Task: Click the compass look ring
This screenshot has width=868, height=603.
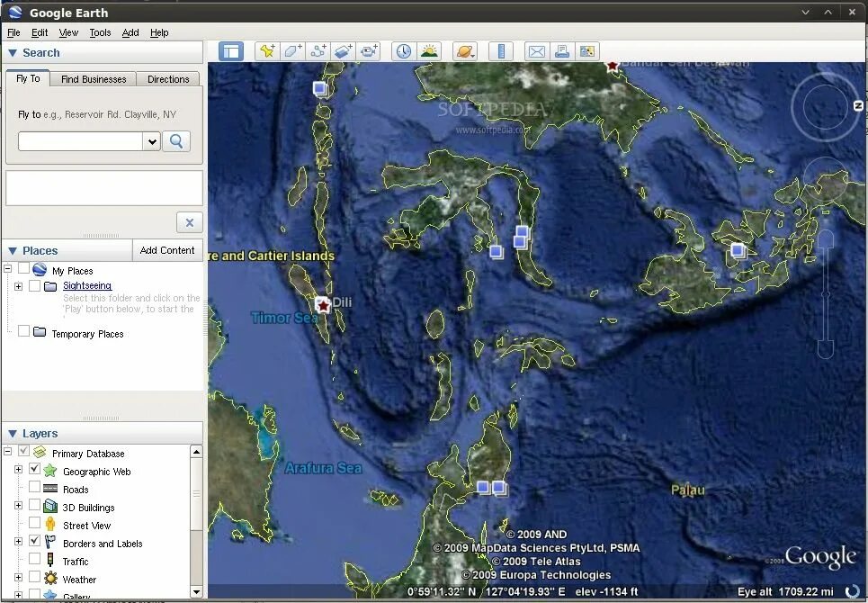Action: pos(825,107)
